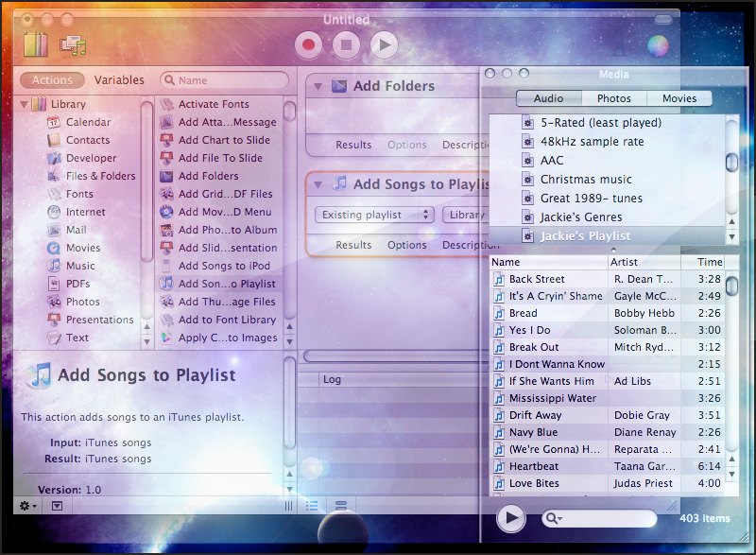Select the Photos tab in Media window
The height and width of the screenshot is (555, 756).
click(613, 98)
